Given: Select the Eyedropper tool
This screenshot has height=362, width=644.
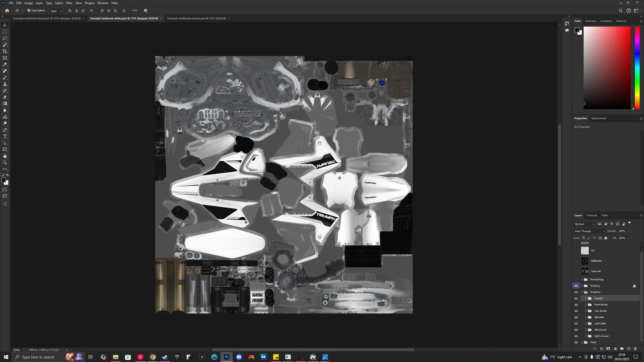Looking at the screenshot, I should [x=5, y=65].
